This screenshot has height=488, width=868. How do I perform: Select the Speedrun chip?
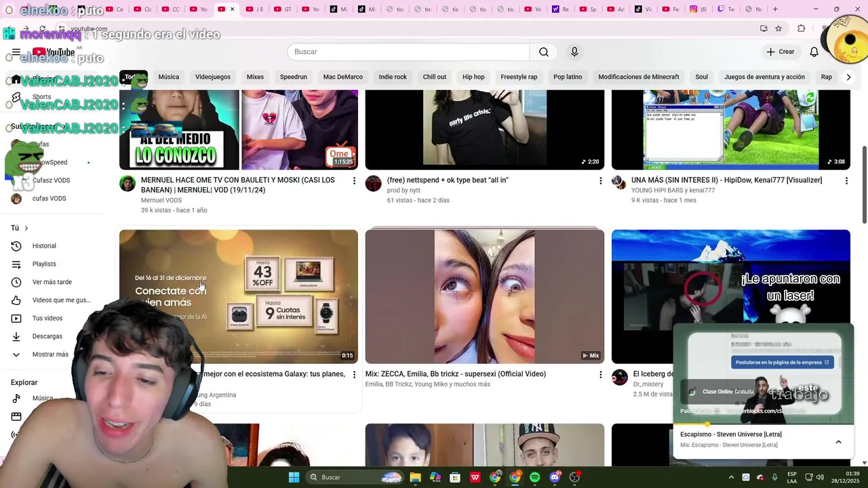pos(294,77)
